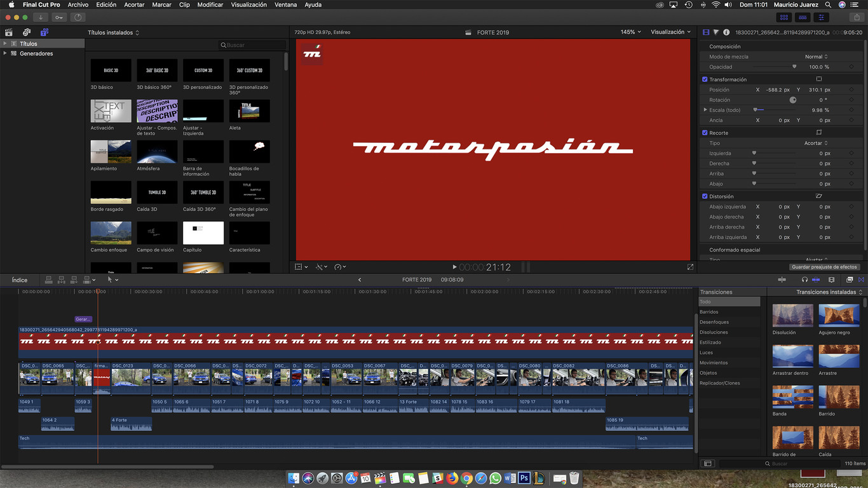Open WhatsApp from the Dock
Viewport: 868px width, 488px height.
pos(496,478)
